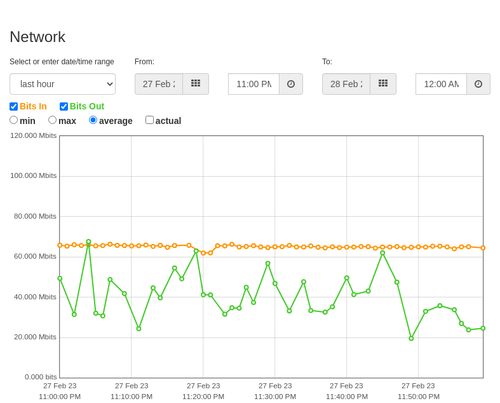
Task: Uncheck the Bits In checkbox
Action: click(x=14, y=106)
